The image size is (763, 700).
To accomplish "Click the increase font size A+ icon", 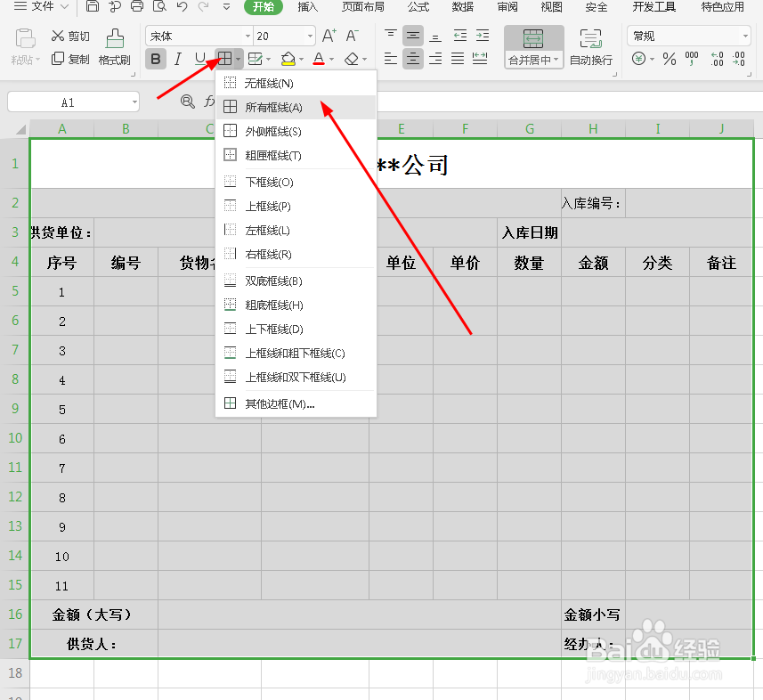I will click(330, 35).
